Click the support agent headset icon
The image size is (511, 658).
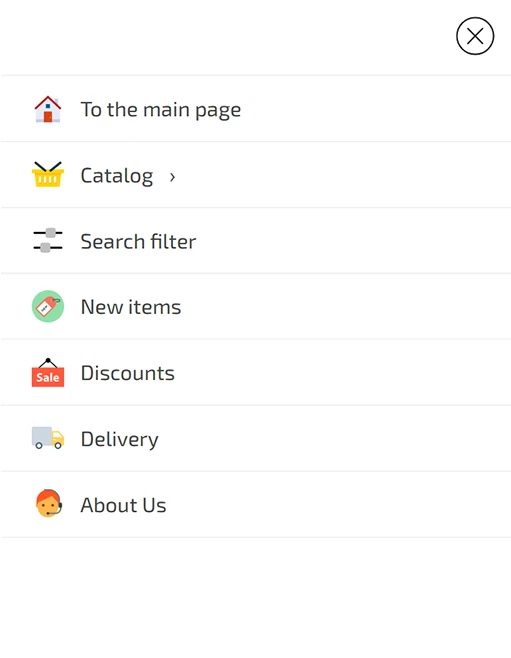point(49,504)
